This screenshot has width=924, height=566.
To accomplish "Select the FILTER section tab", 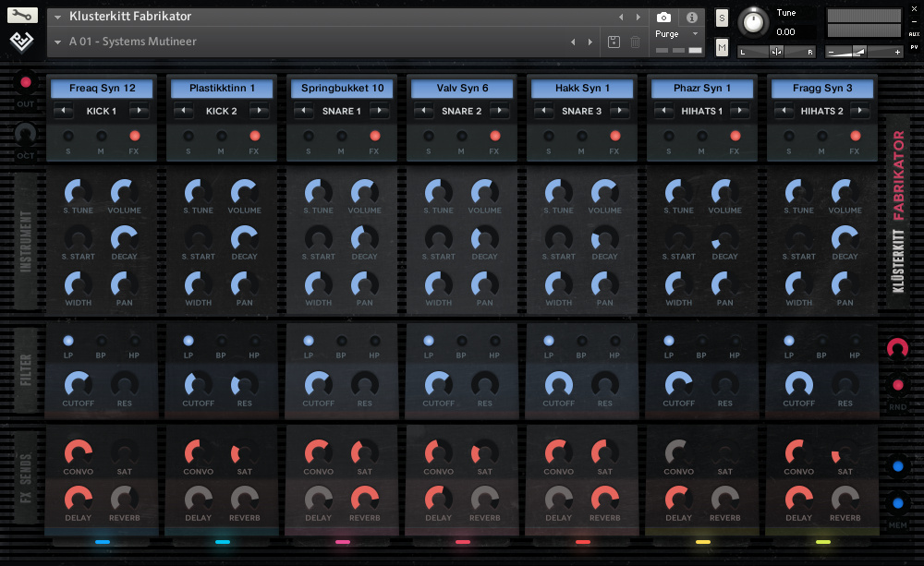I will (x=25, y=370).
